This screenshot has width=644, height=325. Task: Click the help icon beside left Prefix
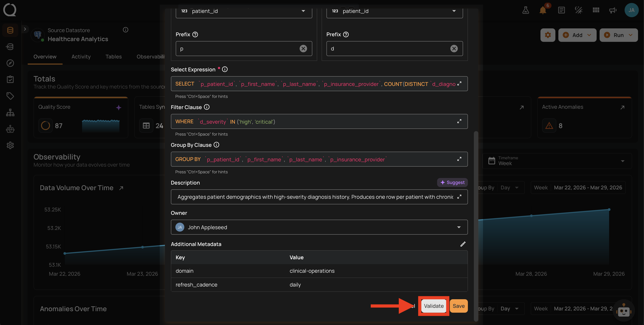195,35
